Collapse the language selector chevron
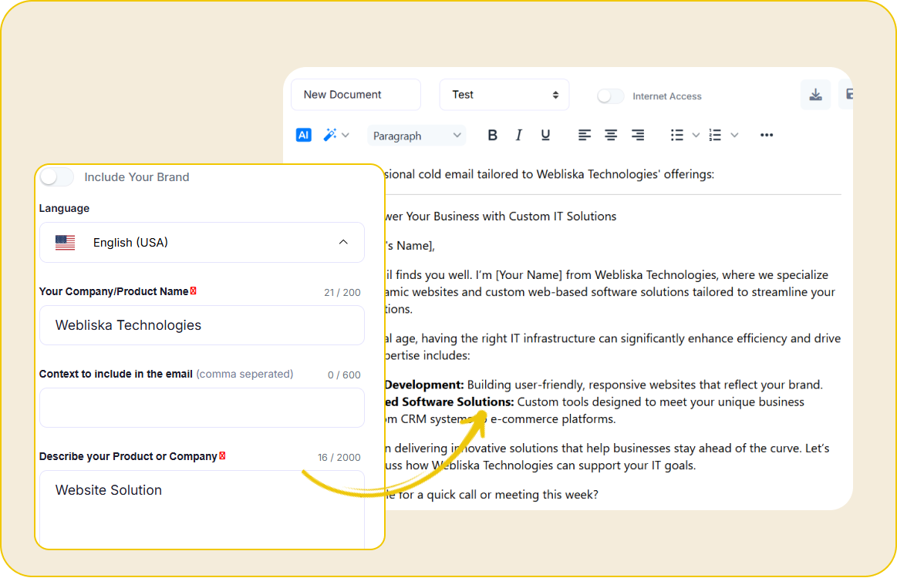 [343, 242]
